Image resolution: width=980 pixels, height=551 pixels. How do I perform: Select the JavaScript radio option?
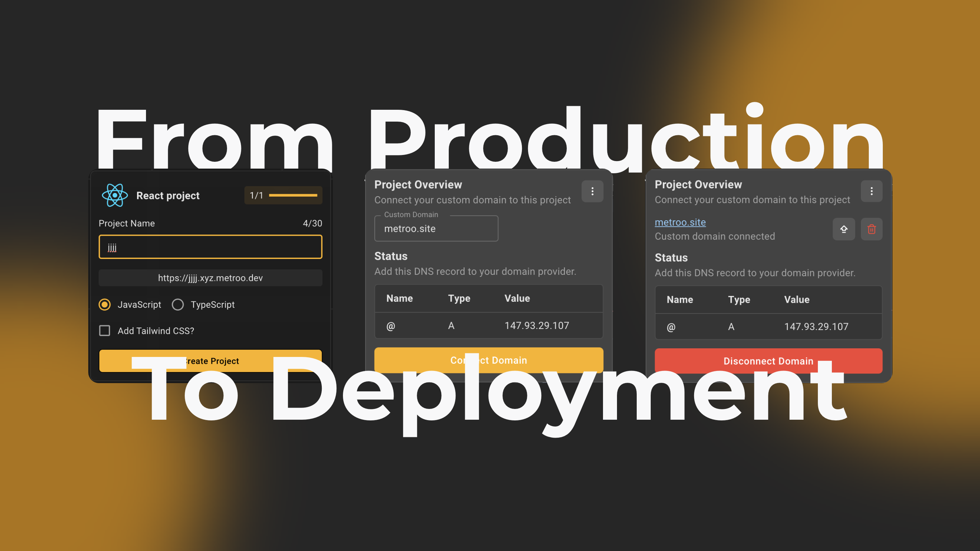[x=105, y=305]
